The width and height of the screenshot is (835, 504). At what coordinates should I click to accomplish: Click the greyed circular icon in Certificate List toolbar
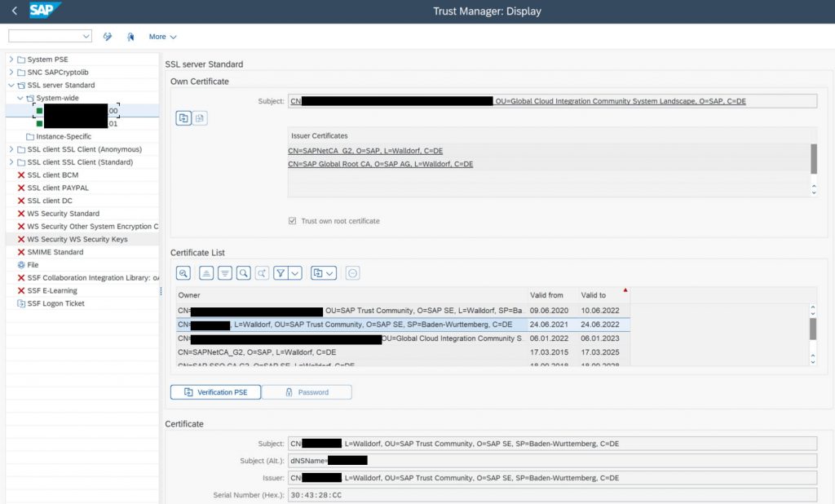point(352,273)
